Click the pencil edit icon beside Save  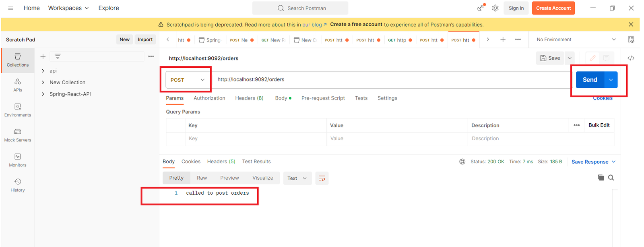pyautogui.click(x=592, y=58)
